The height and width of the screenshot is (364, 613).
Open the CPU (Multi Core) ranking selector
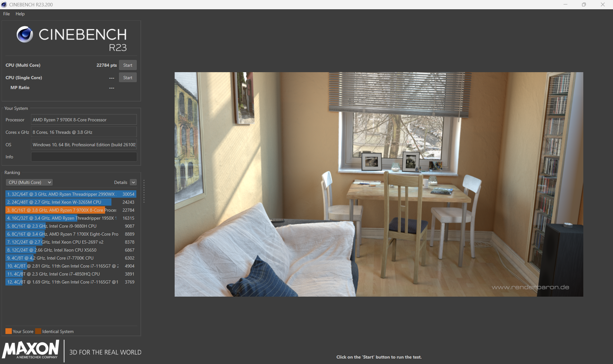(x=29, y=182)
